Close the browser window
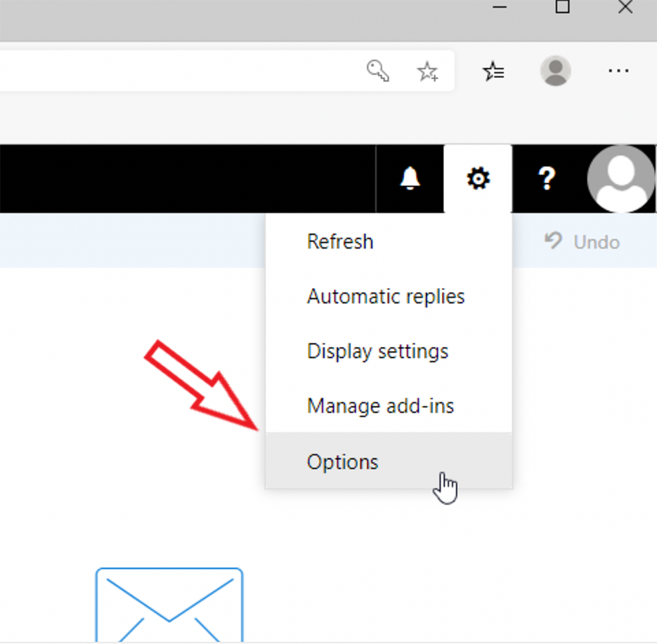The image size is (657, 644). pos(625,8)
